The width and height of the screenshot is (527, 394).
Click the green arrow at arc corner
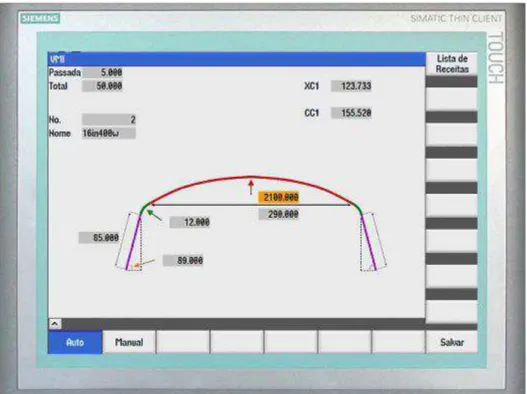pos(154,215)
